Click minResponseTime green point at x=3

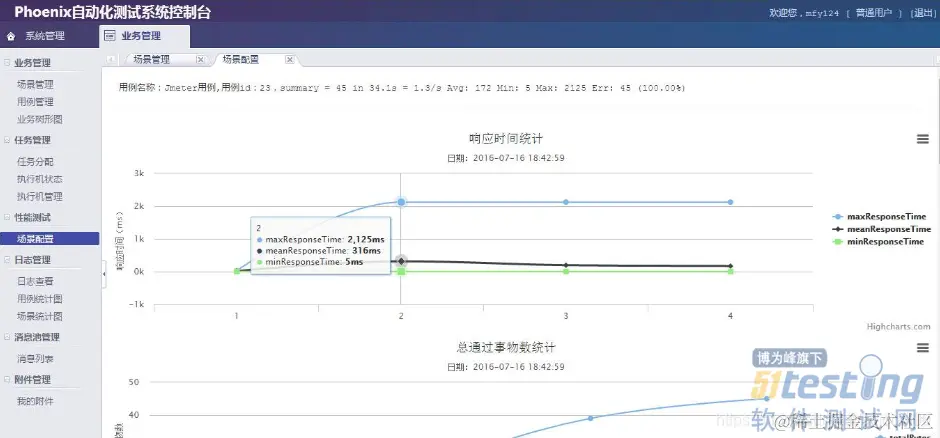(565, 271)
